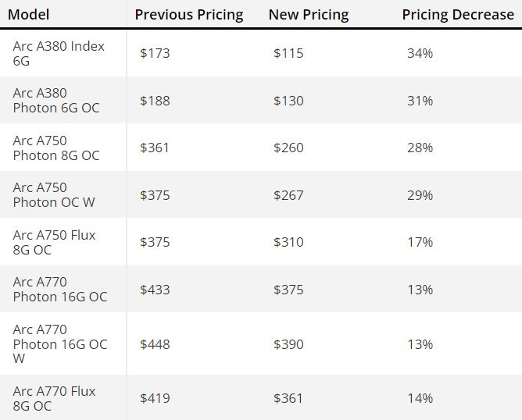Image resolution: width=522 pixels, height=420 pixels.
Task: Click the $448 previous price value
Action: click(x=155, y=344)
